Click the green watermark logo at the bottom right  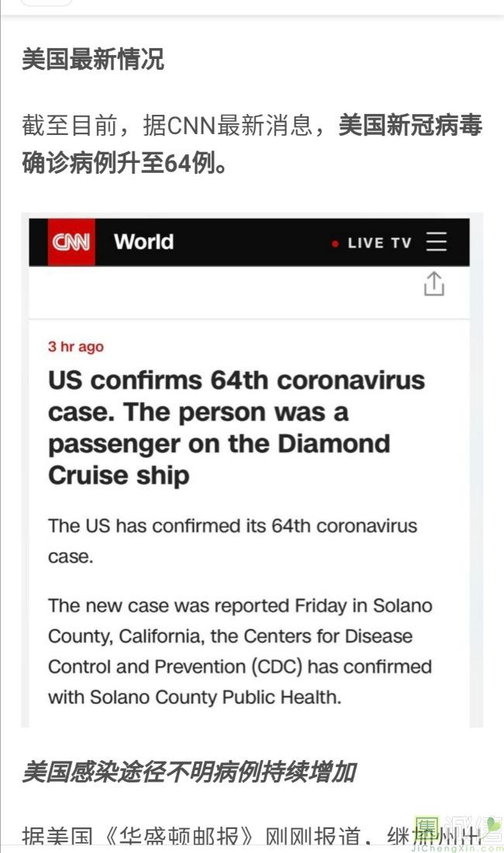pos(428,828)
